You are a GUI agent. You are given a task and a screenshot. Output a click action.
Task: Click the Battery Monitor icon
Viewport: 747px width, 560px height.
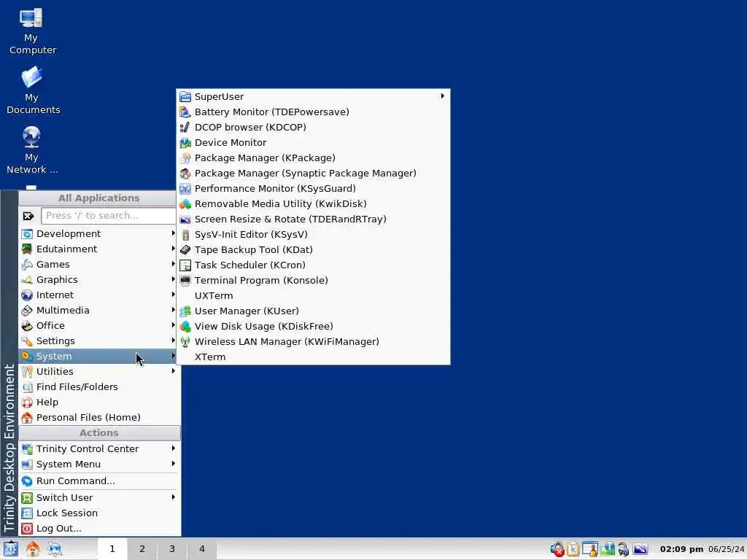click(x=185, y=112)
